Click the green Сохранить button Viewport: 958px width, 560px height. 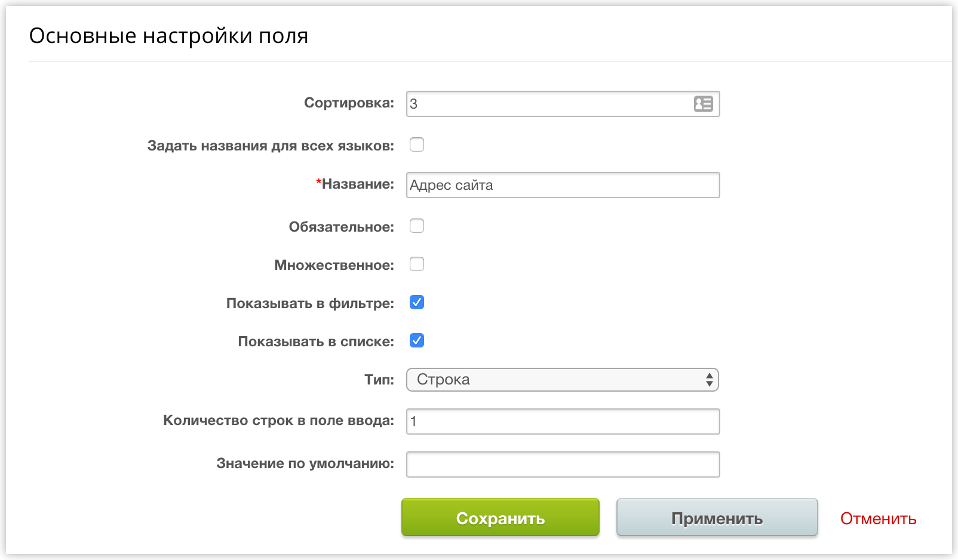(501, 518)
